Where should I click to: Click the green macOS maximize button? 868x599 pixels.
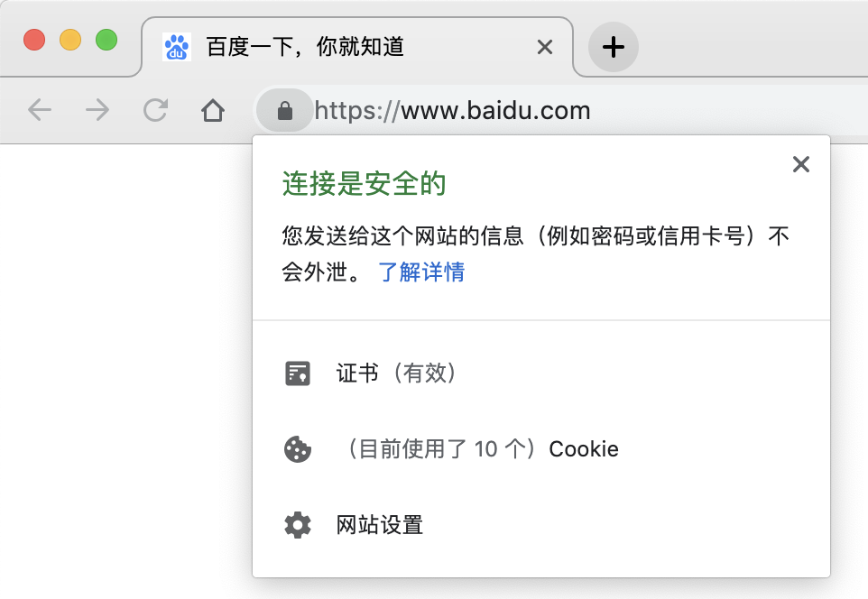tap(106, 41)
